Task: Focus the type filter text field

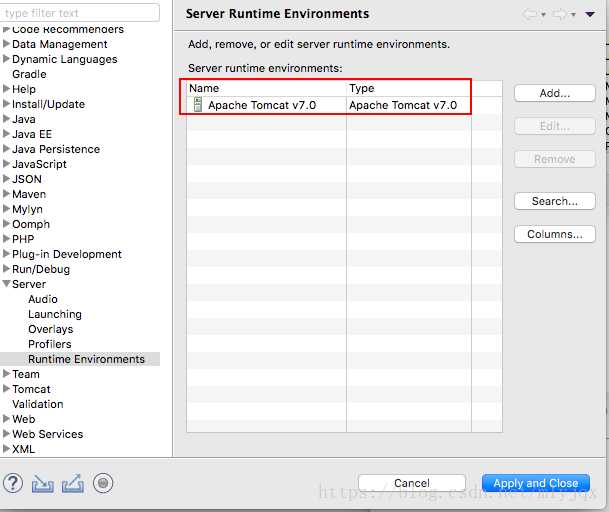Action: (x=80, y=13)
